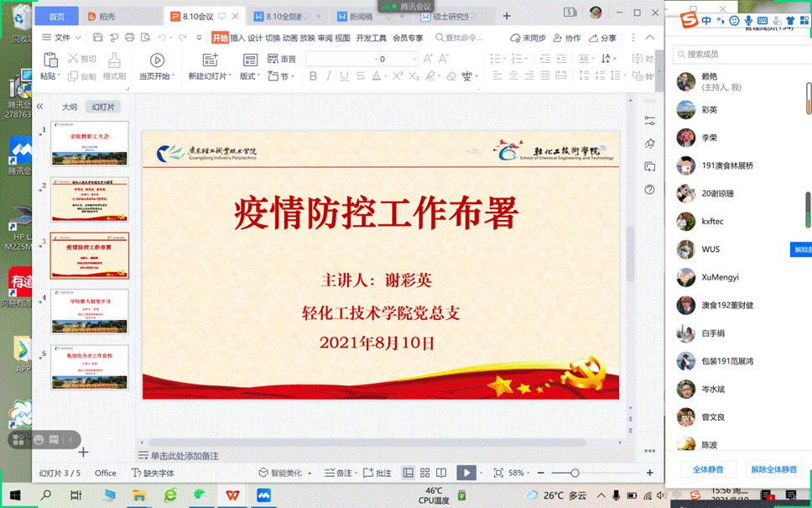Click the save icon in quick toolbar
This screenshot has height=508, width=812.
(98, 38)
